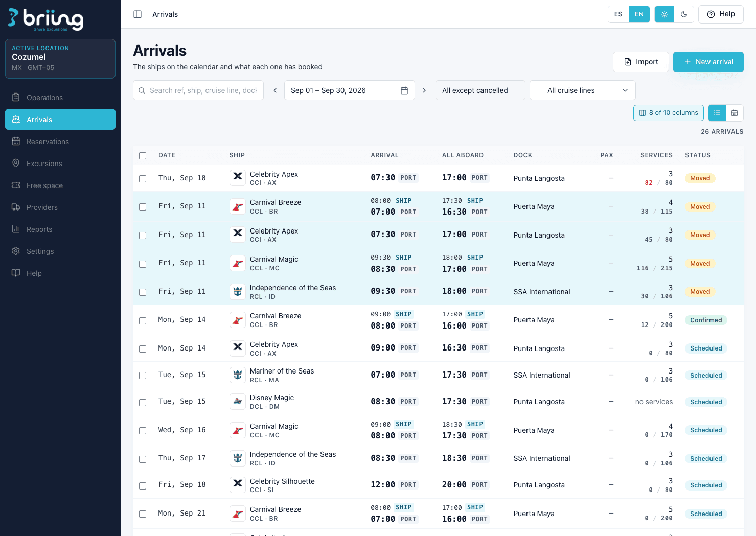756x536 pixels.
Task: Sort by the DATE column header
Action: 167,155
